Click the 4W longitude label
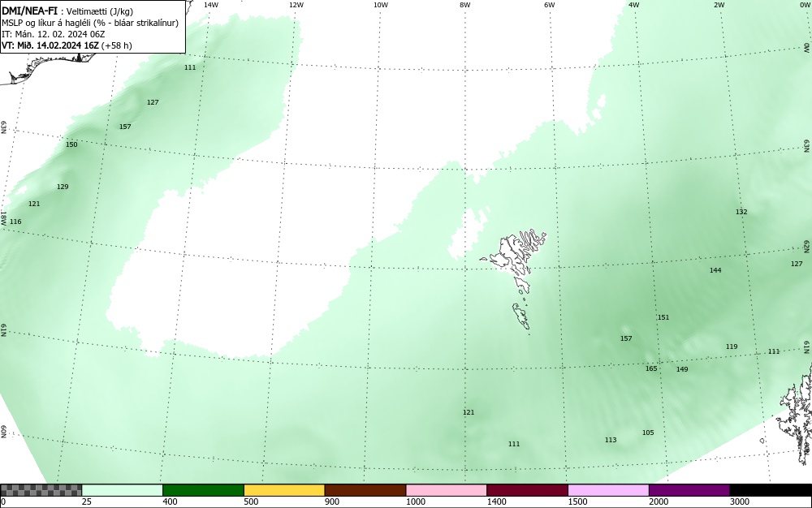 tap(634, 5)
